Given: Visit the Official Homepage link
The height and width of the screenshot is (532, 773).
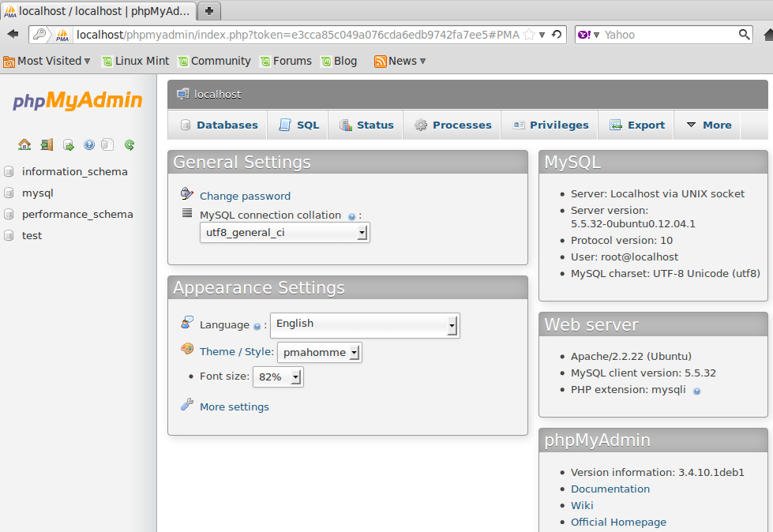Looking at the screenshot, I should (x=618, y=523).
